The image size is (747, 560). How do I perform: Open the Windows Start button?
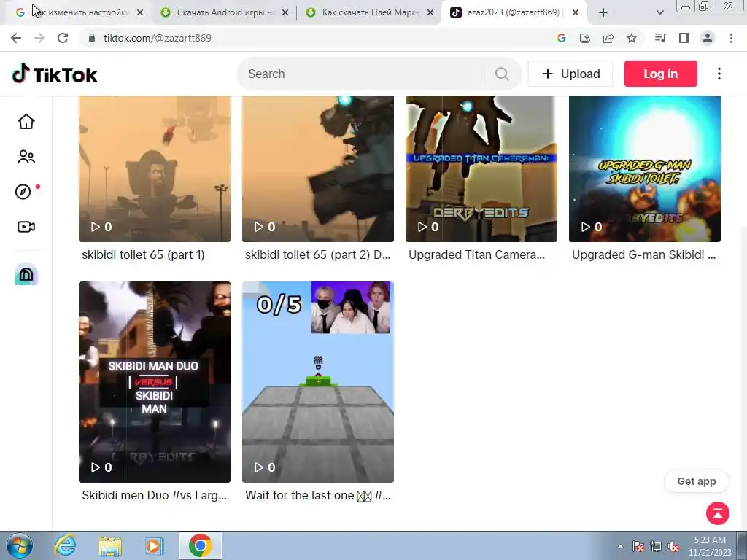click(x=20, y=545)
